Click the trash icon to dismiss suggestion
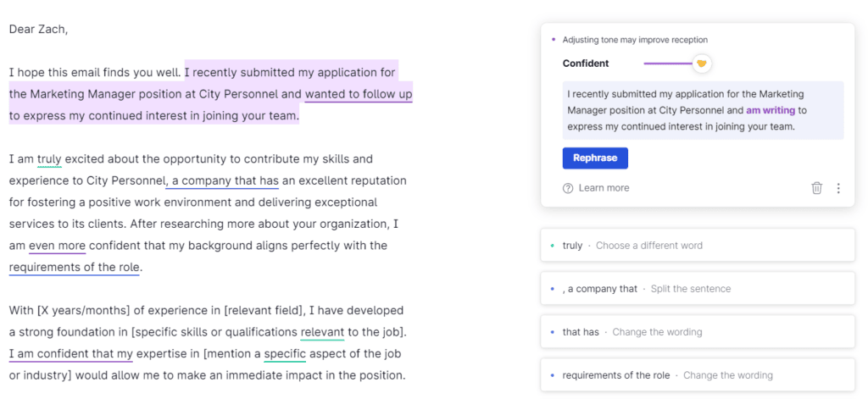 pyautogui.click(x=816, y=188)
